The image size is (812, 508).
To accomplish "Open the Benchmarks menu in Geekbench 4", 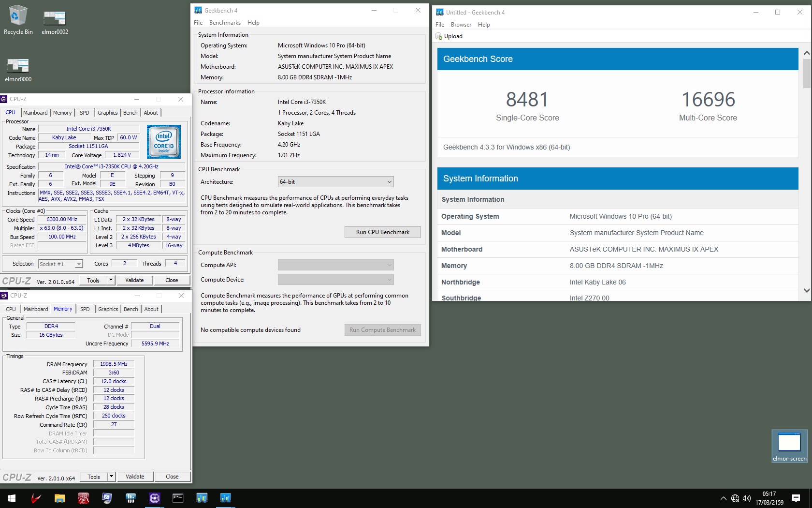I will click(225, 23).
